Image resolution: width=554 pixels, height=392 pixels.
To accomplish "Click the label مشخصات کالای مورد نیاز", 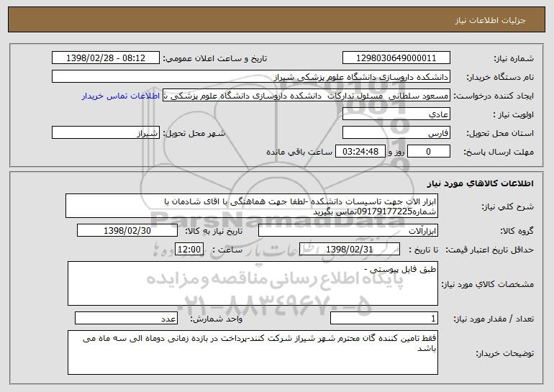I will tap(488, 284).
